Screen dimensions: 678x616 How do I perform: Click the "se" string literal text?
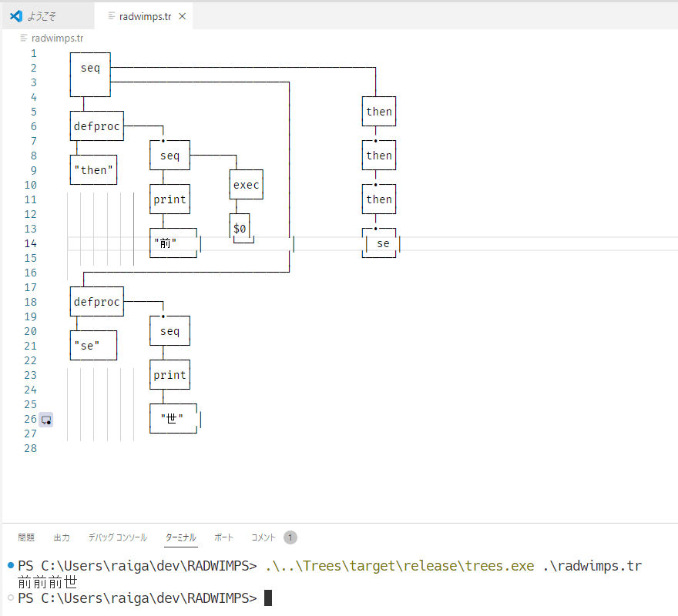[87, 346]
